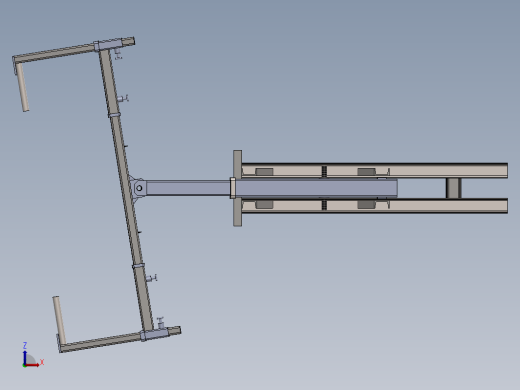Select the blue-gray central boom tube
The image size is (520, 390).
click(x=272, y=188)
